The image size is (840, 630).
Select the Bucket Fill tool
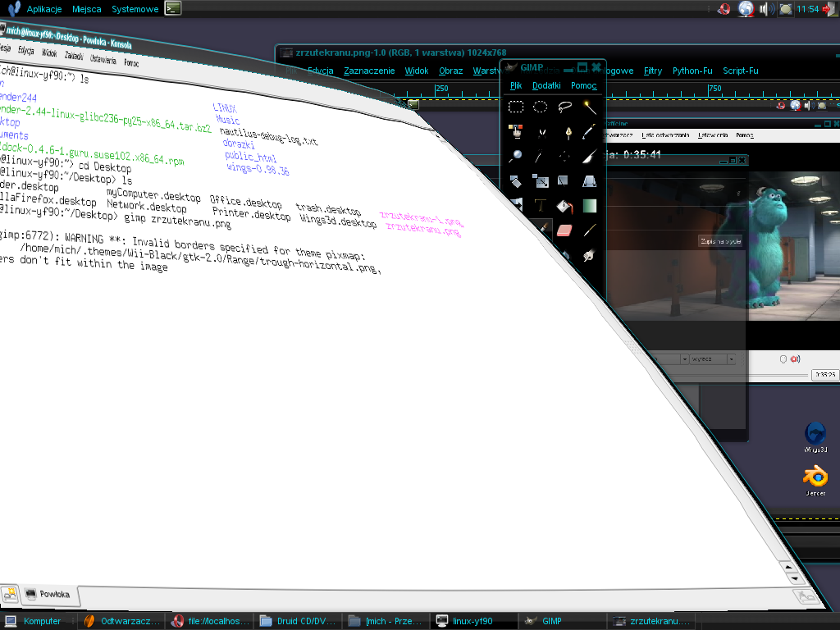(x=564, y=206)
